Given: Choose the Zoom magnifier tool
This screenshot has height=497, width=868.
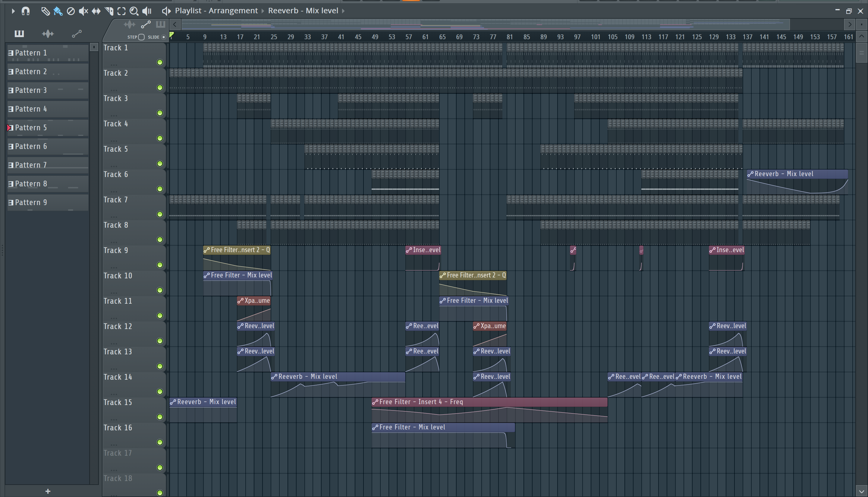Looking at the screenshot, I should pyautogui.click(x=134, y=11).
